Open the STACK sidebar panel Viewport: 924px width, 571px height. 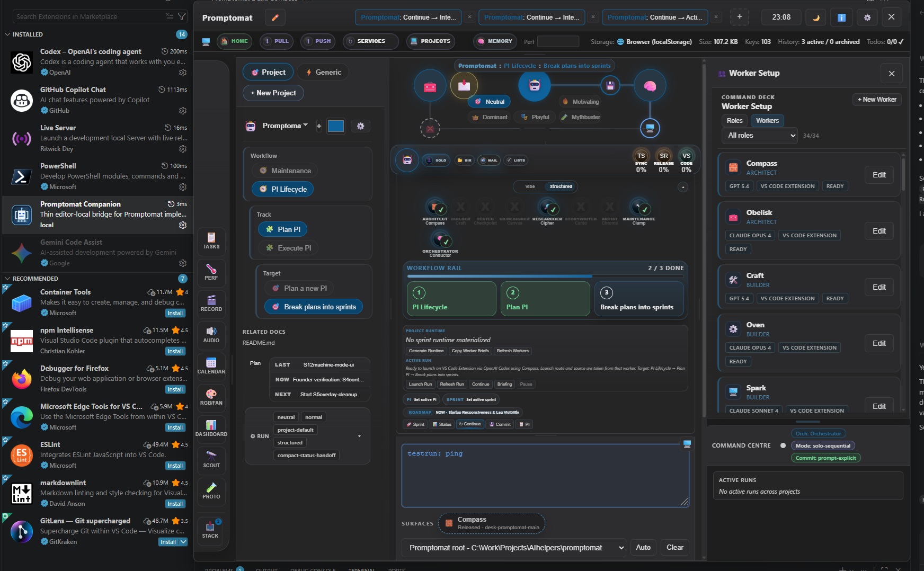coord(211,530)
